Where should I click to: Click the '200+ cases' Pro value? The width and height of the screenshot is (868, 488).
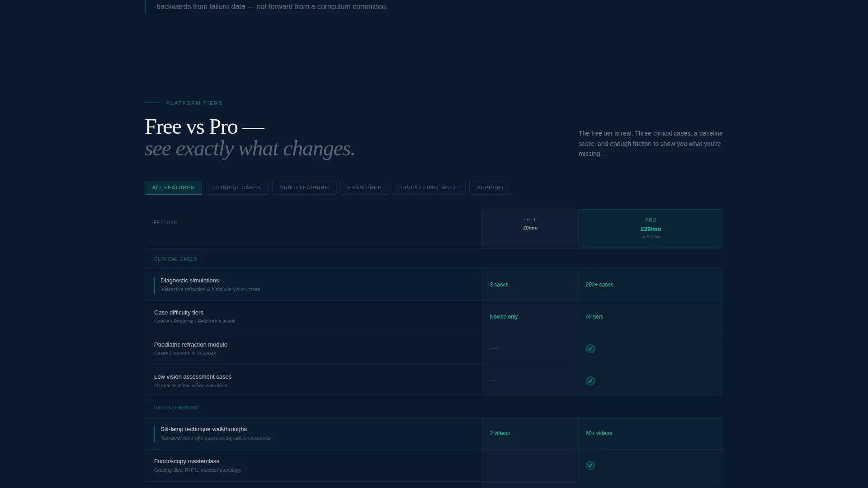point(599,285)
